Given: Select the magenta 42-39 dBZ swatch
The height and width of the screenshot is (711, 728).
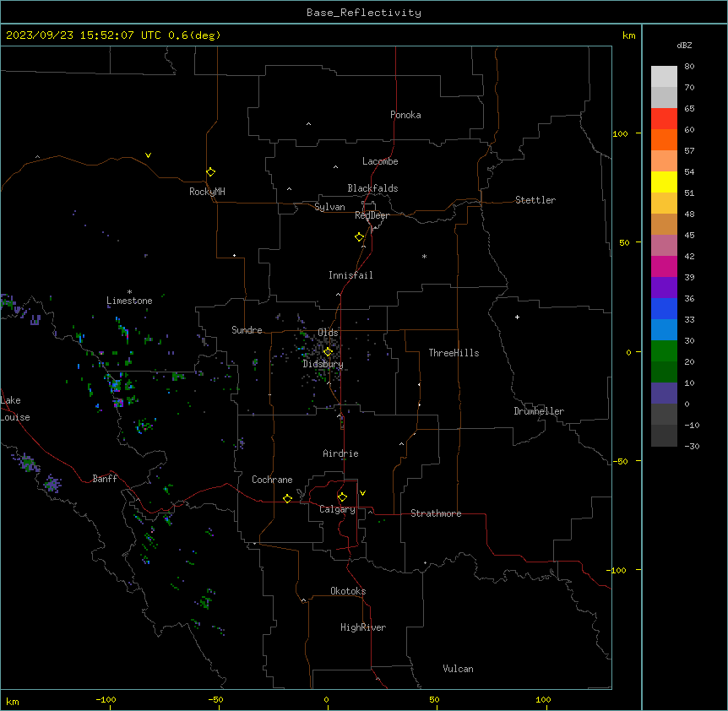Looking at the screenshot, I should click(664, 266).
